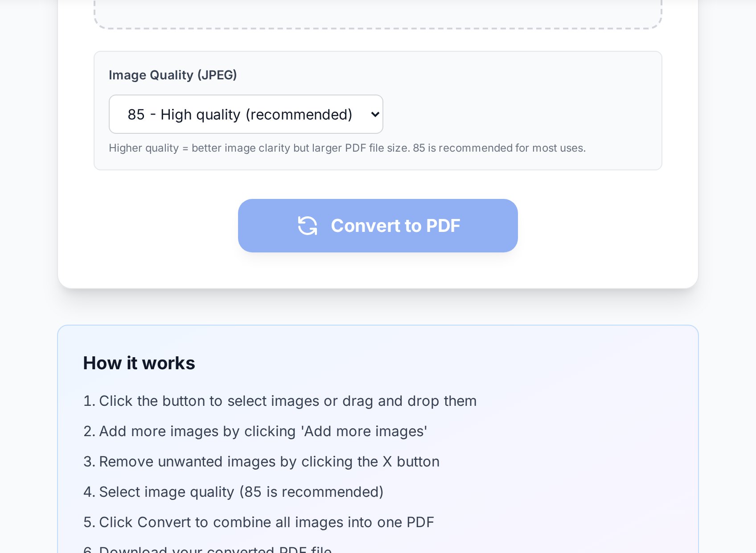756x553 pixels.
Task: Click the 'Higher quality = better image clarity' hint
Action: point(347,148)
